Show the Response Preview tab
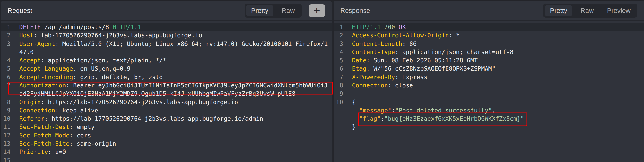This screenshot has width=644, height=162. click(x=618, y=11)
